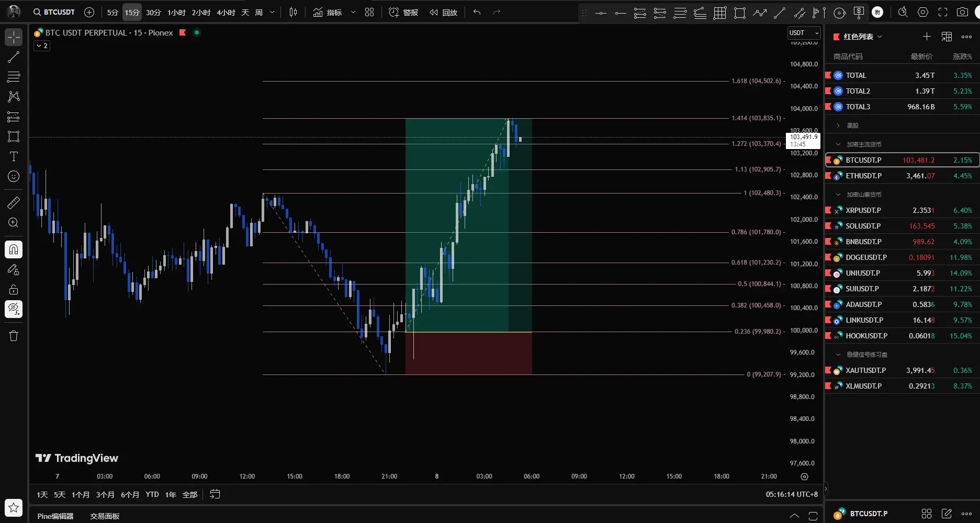Expand the collapsed indicator legend showing 2
This screenshot has width=980, height=523.
(42, 46)
